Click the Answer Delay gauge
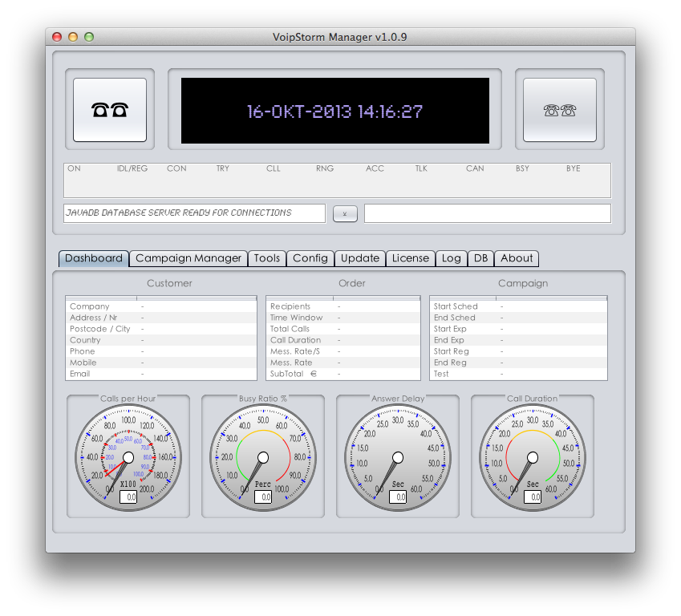The height and width of the screenshot is (616, 681). click(398, 457)
